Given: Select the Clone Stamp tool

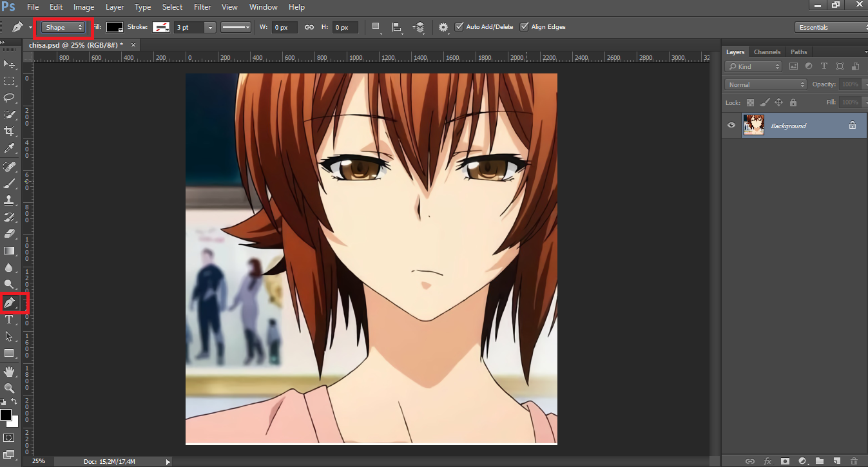Looking at the screenshot, I should point(9,200).
